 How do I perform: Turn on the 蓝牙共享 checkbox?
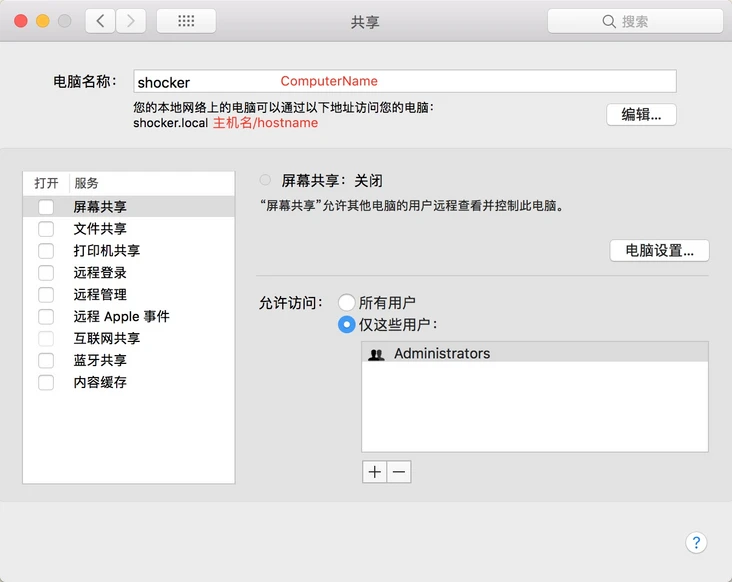tap(46, 360)
